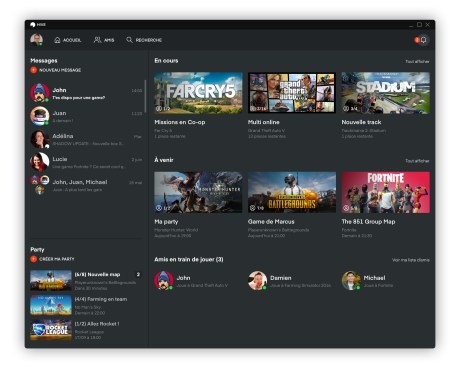The height and width of the screenshot is (368, 460).
Task: Open the friends list link in Amis section
Action: [411, 260]
